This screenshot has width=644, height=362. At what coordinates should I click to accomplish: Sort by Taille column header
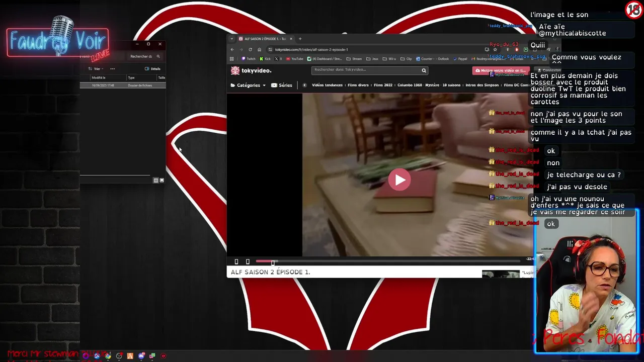[x=162, y=77]
